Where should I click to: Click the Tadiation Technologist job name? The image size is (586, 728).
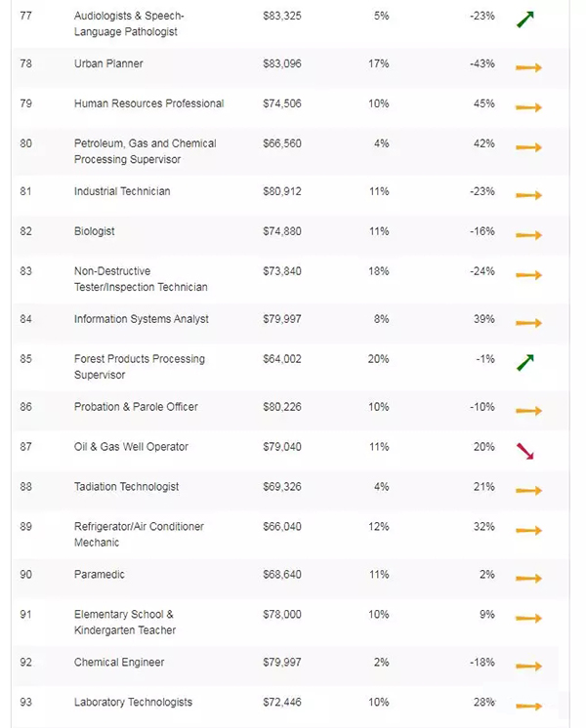click(x=126, y=486)
